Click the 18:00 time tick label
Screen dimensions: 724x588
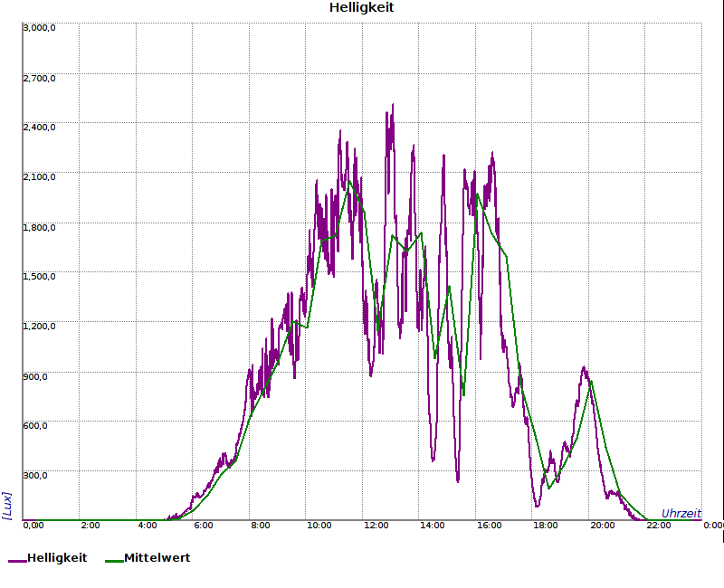pos(546,526)
